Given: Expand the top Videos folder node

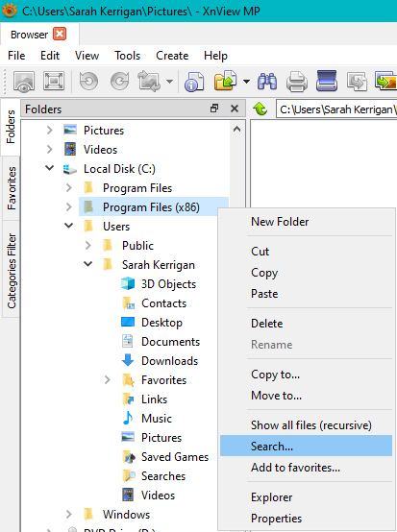Looking at the screenshot, I should [x=50, y=149].
